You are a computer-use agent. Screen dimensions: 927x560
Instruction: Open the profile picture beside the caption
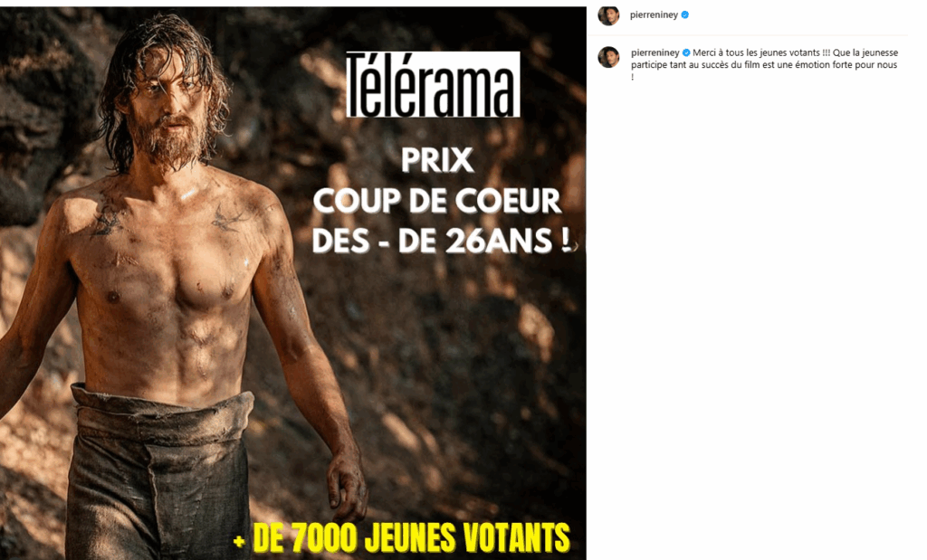tap(608, 57)
